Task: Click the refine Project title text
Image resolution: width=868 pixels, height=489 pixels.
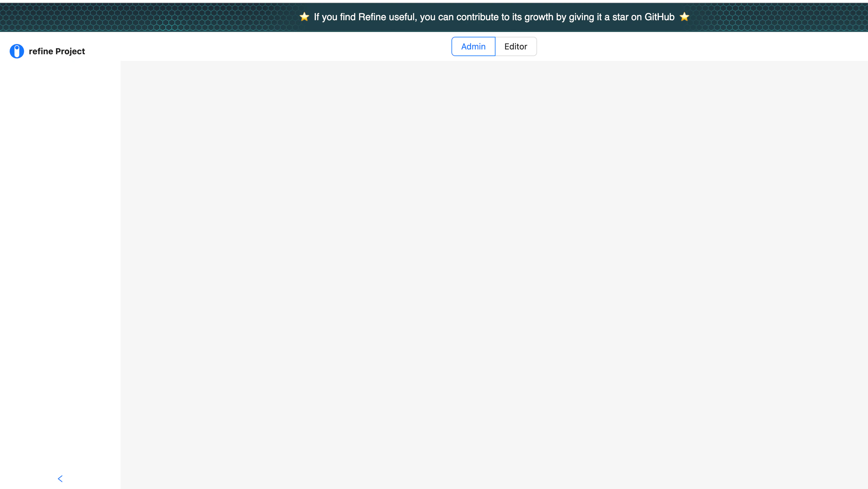Action: tap(57, 51)
